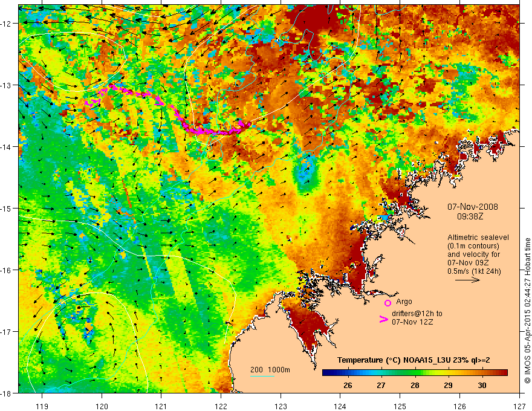Screen dimensions: 532x411
Task: Click the 'Altimetric sealevel' legend text
Action: coord(478,238)
